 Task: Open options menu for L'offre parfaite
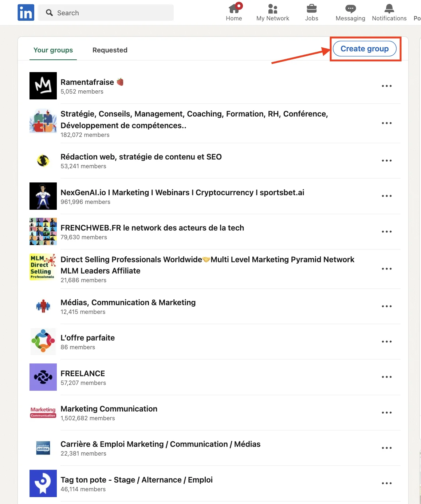pyautogui.click(x=387, y=342)
